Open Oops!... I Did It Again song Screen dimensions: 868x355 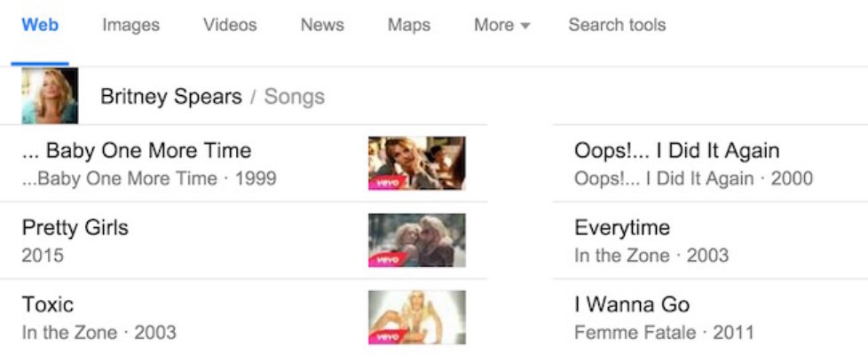[676, 151]
